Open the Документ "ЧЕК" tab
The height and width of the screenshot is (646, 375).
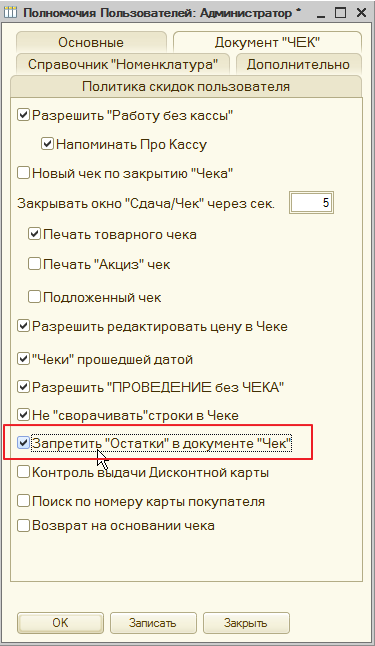(267, 42)
